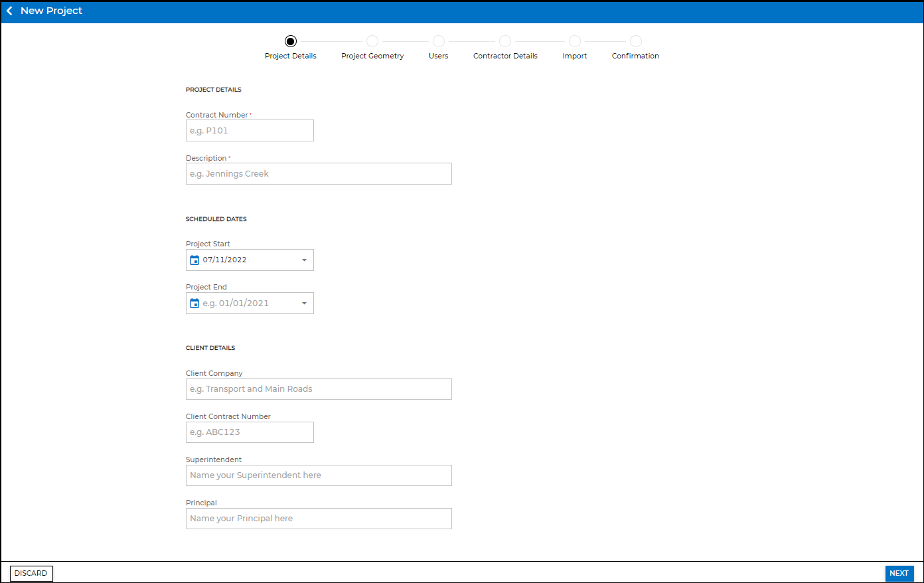Viewport: 924px width, 583px height.
Task: Select the Users step circle
Action: (439, 41)
